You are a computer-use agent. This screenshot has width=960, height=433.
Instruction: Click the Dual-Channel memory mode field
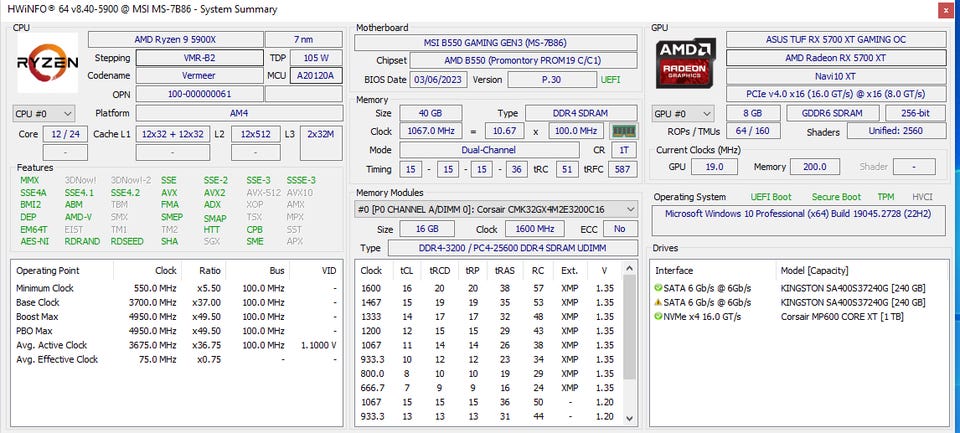[x=489, y=150]
